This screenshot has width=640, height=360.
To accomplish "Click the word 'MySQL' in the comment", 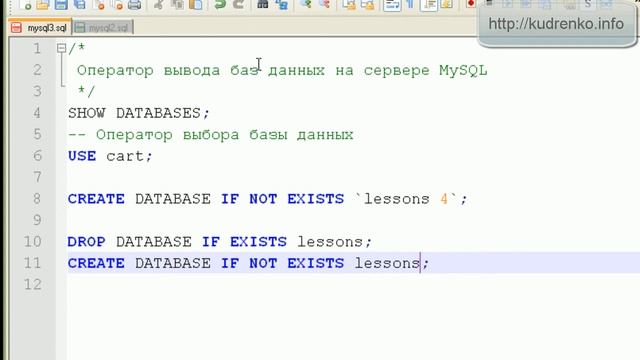I will [463, 71].
